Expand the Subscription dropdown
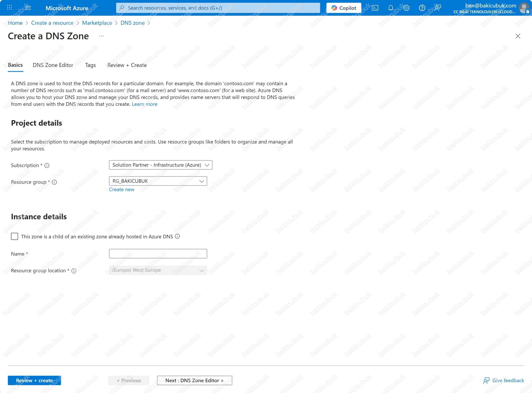The image size is (532, 393). tap(160, 165)
